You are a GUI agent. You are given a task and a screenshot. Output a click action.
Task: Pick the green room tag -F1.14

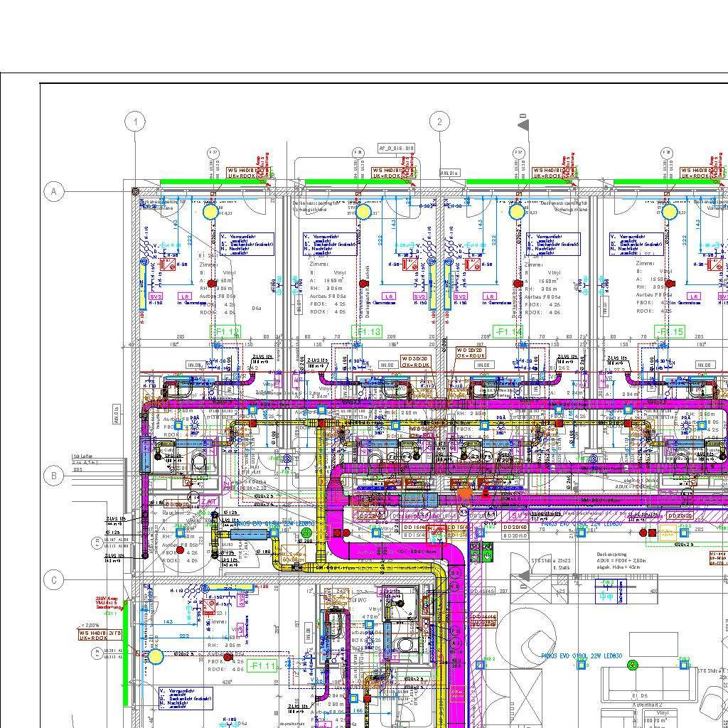[509, 332]
